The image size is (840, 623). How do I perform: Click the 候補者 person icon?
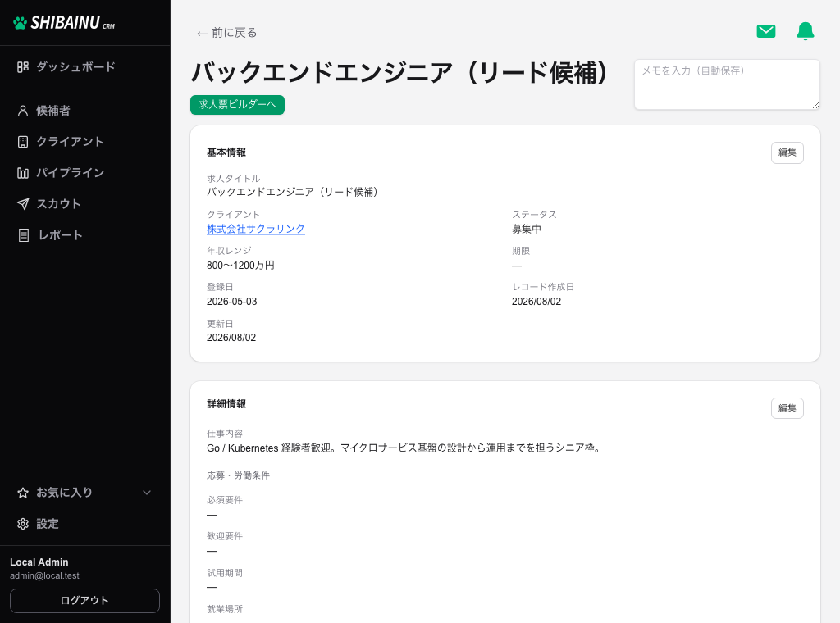(22, 111)
